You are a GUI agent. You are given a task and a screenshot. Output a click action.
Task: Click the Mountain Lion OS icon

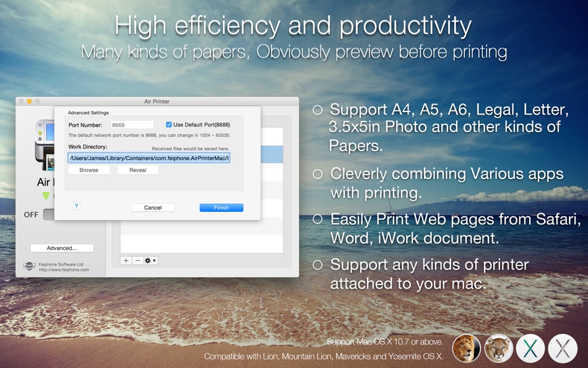tap(498, 348)
